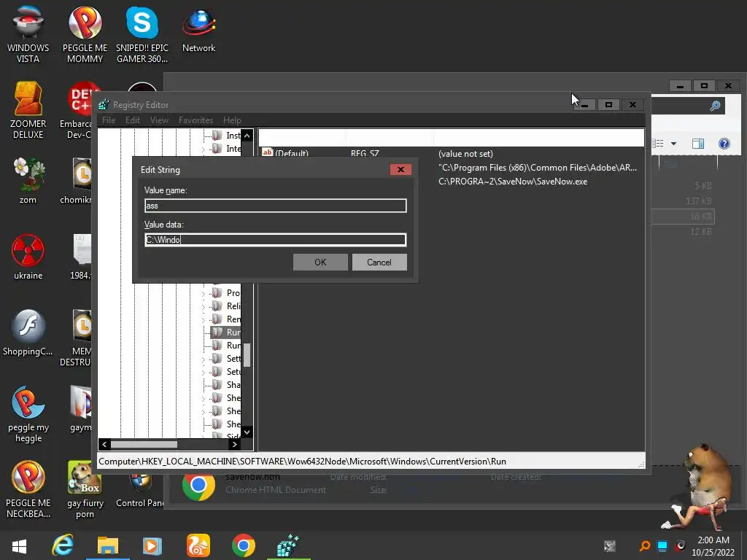The image size is (747, 560).
Task: Open the zom flower desktop icon
Action: 28,181
